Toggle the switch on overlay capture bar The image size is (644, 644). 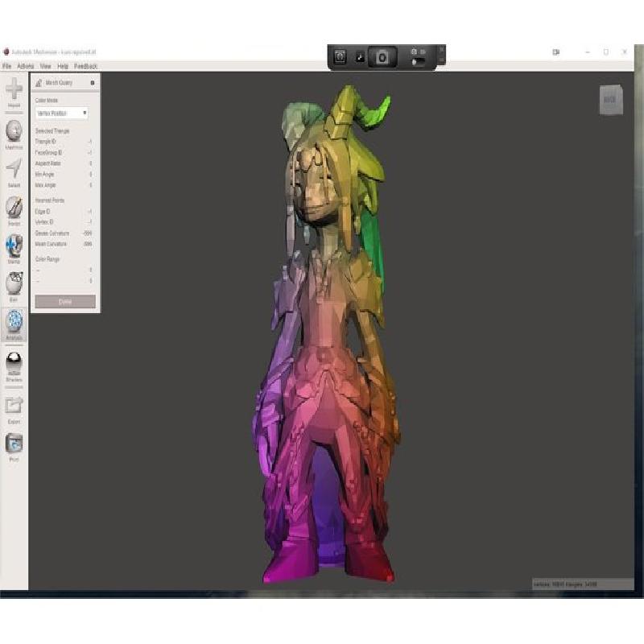(x=418, y=62)
